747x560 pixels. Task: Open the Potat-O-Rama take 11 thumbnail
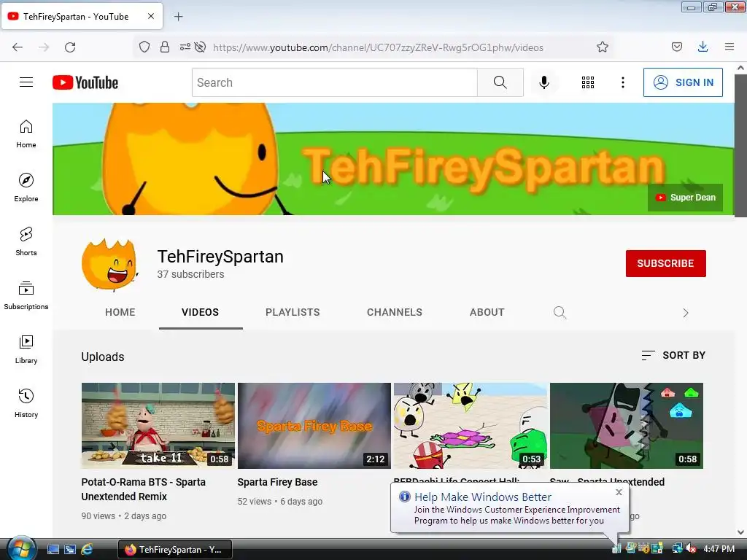click(158, 426)
